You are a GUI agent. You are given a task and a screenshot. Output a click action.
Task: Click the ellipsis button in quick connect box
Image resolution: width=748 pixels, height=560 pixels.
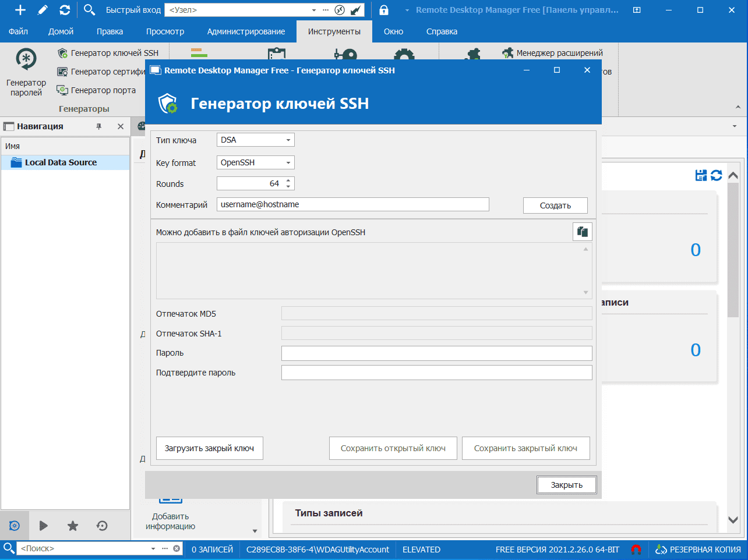[x=326, y=10]
